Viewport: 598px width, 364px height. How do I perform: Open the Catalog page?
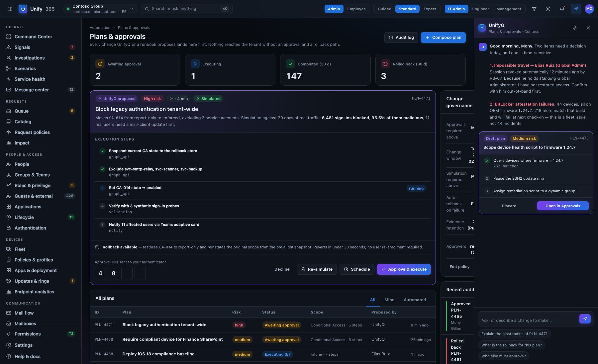point(41,122)
